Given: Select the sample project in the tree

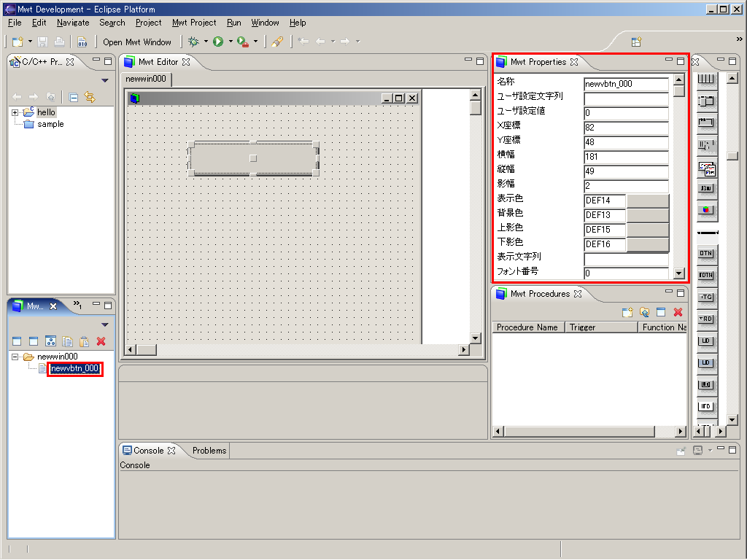Looking at the screenshot, I should pos(50,124).
